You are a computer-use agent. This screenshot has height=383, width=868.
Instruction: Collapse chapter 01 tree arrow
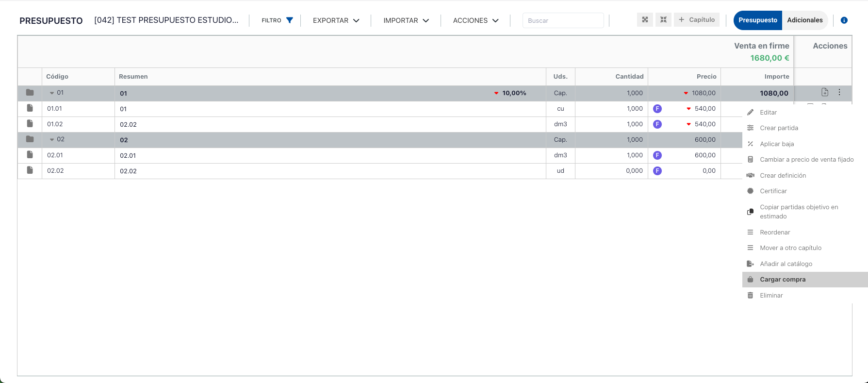[52, 93]
